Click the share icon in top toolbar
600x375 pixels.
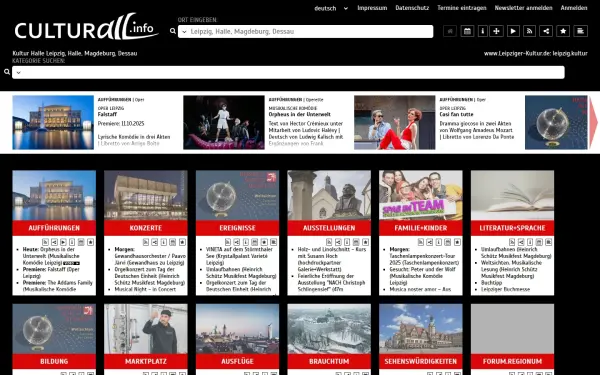[x=546, y=31]
